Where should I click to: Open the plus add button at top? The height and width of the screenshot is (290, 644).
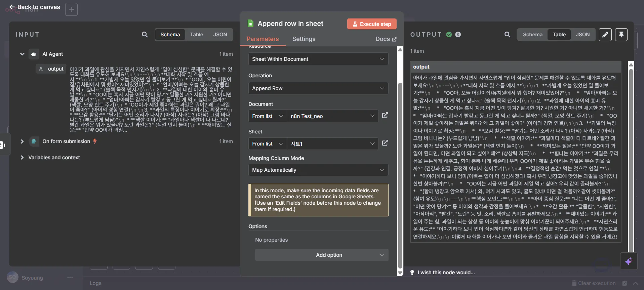point(71,9)
